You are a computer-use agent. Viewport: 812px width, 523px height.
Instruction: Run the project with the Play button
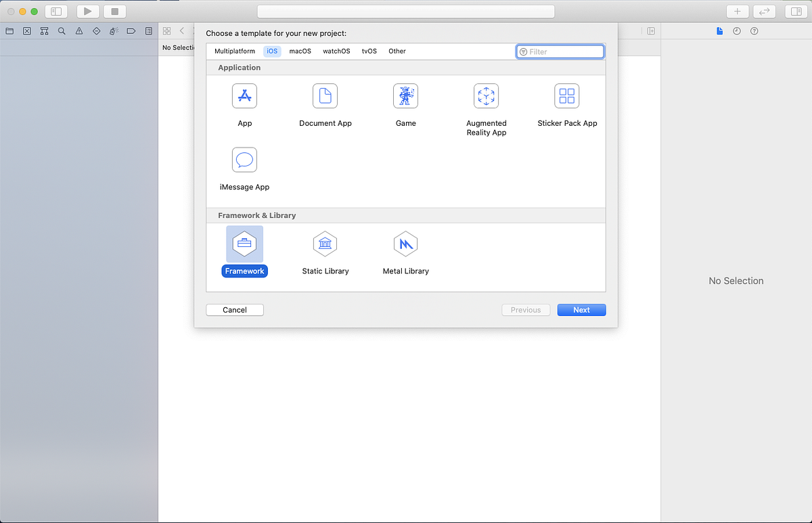(x=87, y=11)
